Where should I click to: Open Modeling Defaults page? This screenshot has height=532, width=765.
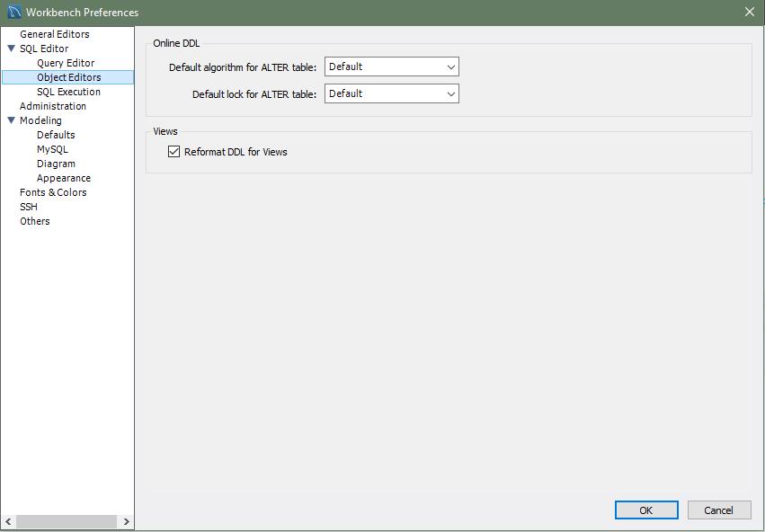[x=56, y=135]
